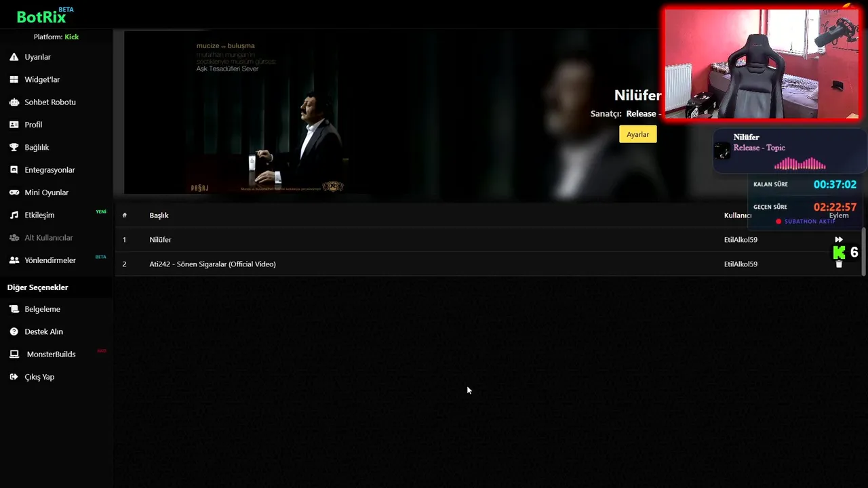Open the Entegrasyonlar icon
This screenshot has width=868, height=488.
[14, 170]
